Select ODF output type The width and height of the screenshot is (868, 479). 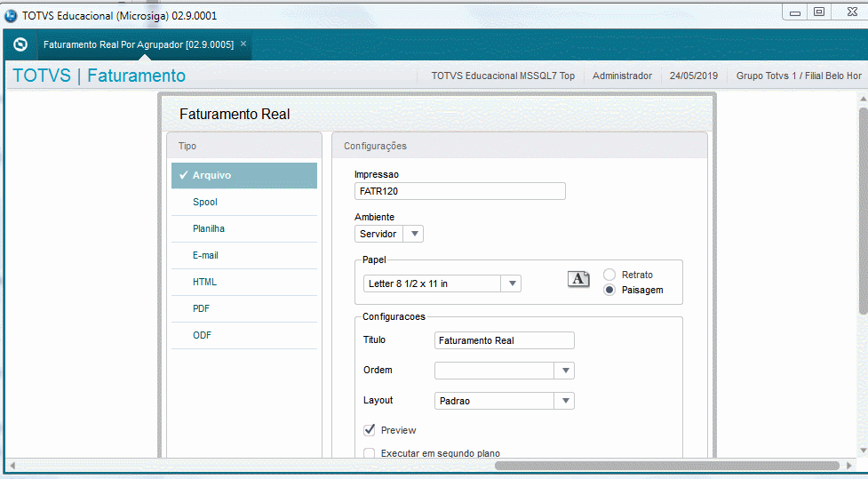point(244,335)
